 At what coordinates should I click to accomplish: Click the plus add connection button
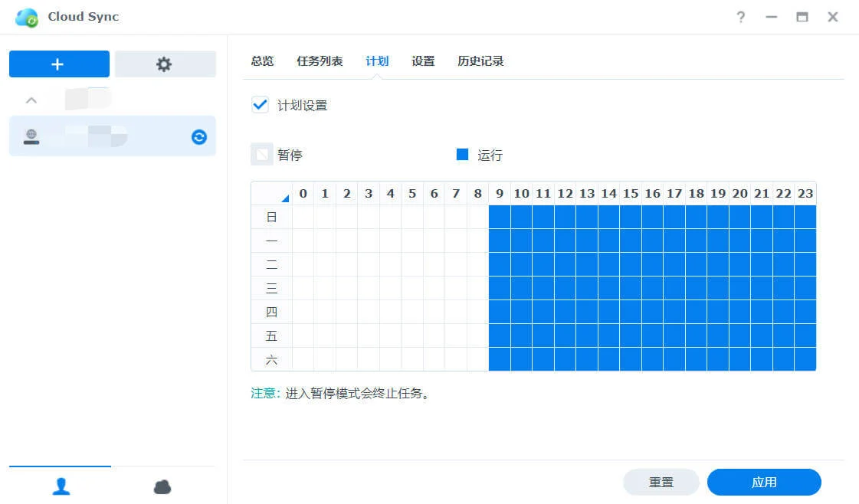[59, 64]
